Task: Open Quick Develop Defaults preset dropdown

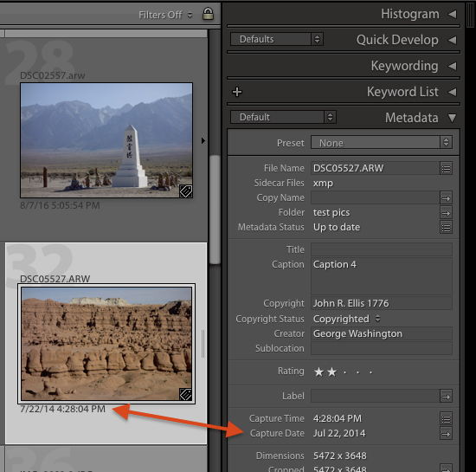Action: [277, 39]
